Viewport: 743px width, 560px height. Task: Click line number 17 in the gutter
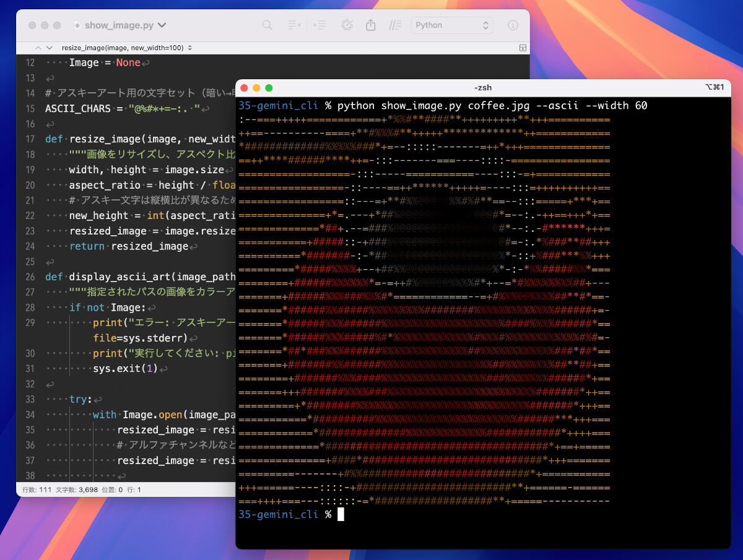30,139
